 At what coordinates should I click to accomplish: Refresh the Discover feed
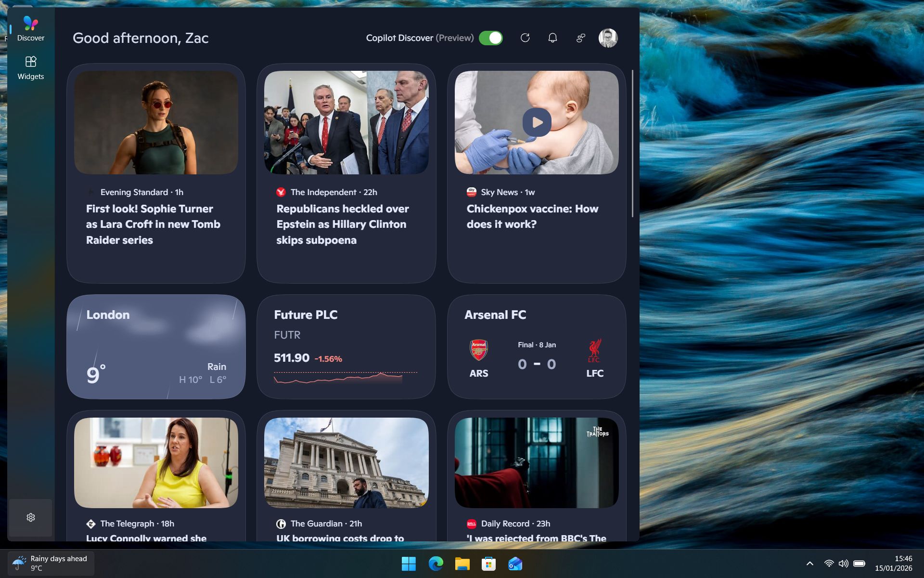(x=525, y=38)
